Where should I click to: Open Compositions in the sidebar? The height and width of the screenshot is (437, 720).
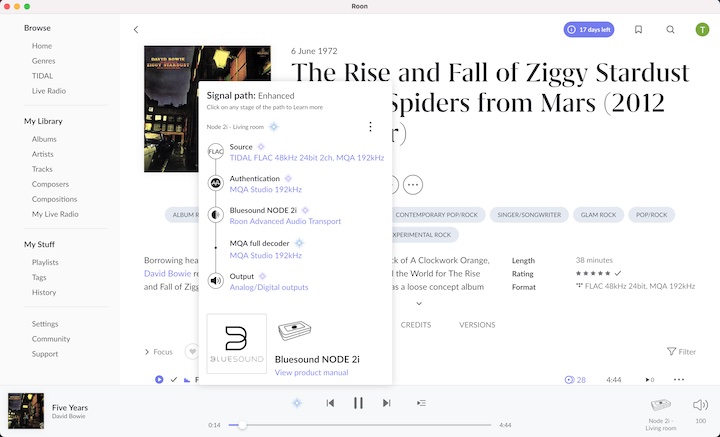pos(54,199)
